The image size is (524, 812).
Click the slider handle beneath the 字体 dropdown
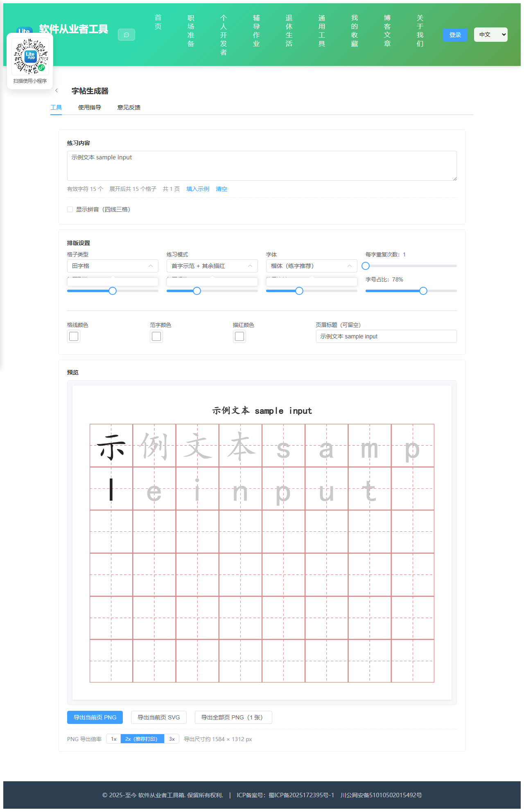click(x=299, y=291)
